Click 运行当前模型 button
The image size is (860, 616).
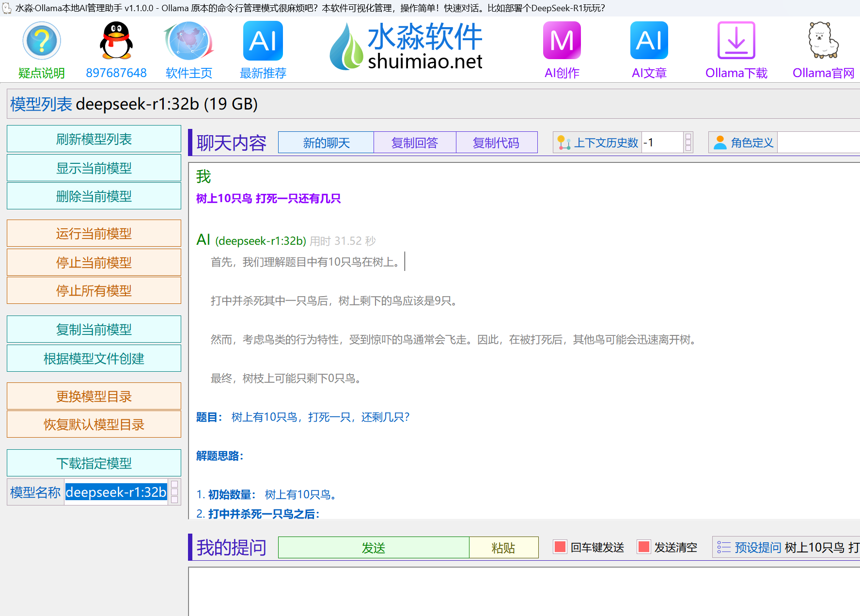94,234
